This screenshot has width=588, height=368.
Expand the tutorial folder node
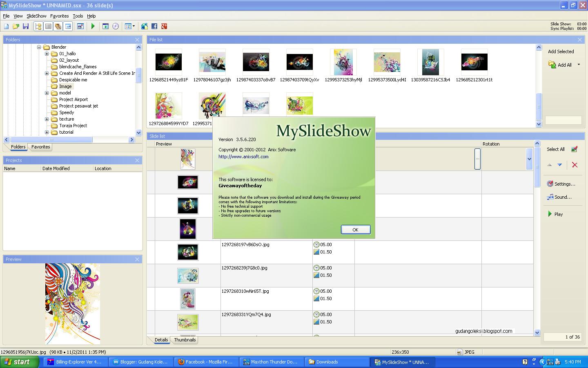pos(47,132)
